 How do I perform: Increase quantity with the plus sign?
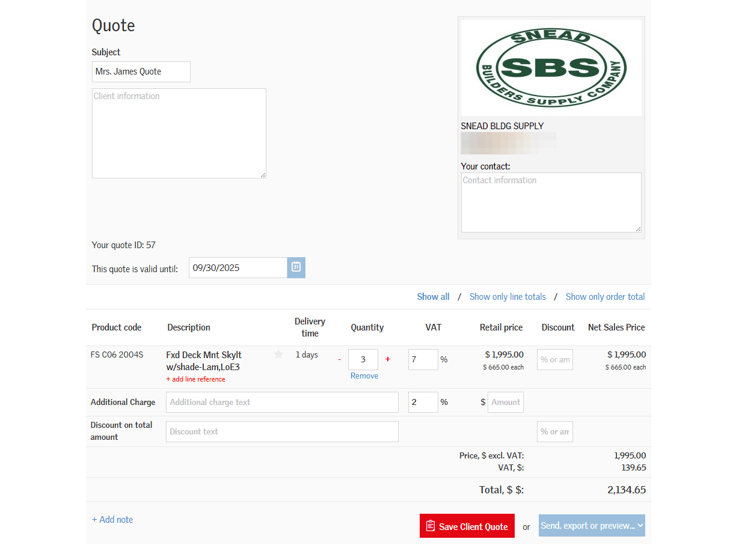click(387, 359)
